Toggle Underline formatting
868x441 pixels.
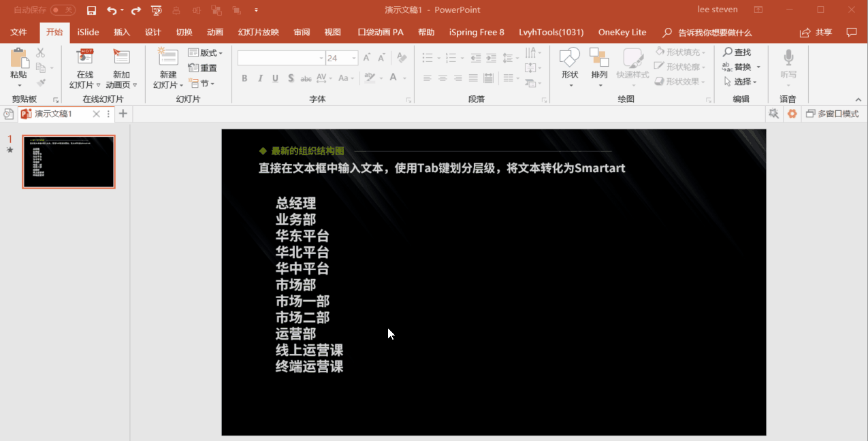click(x=275, y=78)
